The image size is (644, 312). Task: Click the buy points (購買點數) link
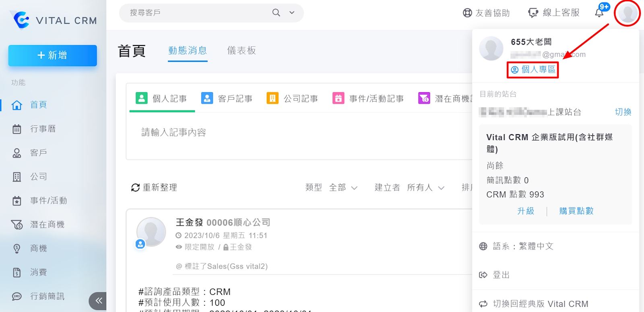576,211
